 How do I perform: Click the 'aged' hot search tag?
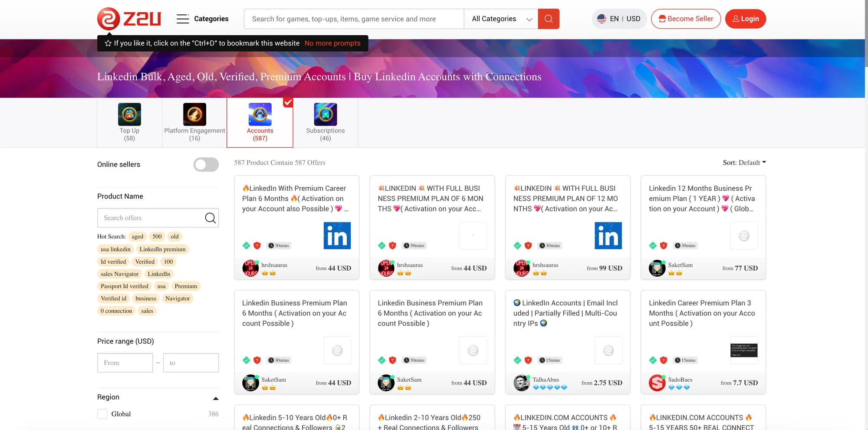[138, 236]
